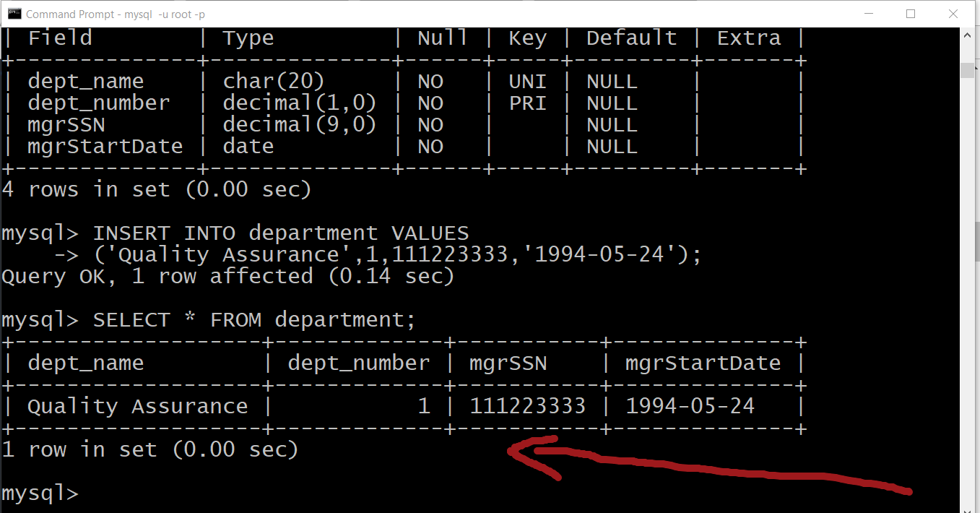Click the '1 row in set (0.00 sec)' text
This screenshot has height=513, width=980.
(149, 450)
